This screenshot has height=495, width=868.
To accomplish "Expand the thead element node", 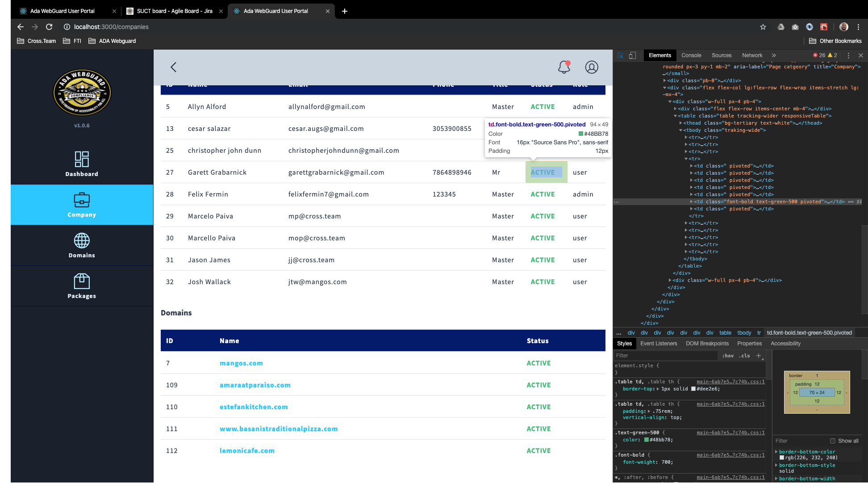I will 680,123.
